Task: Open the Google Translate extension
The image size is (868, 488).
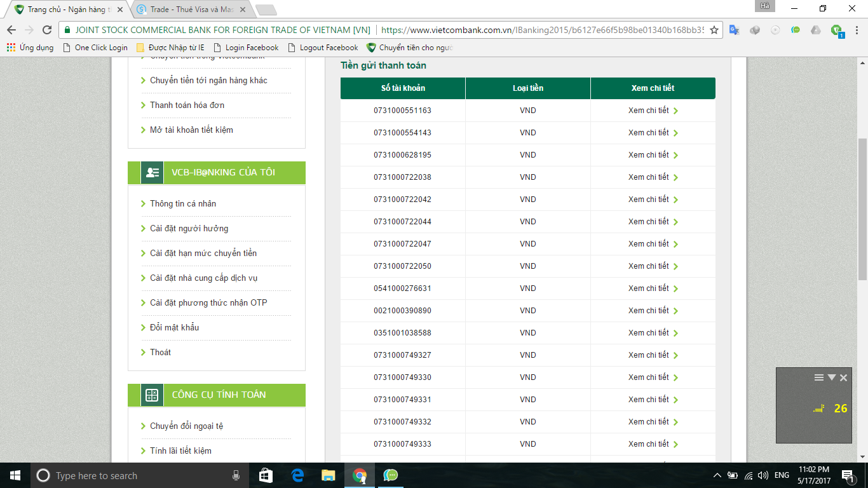Action: tap(734, 30)
